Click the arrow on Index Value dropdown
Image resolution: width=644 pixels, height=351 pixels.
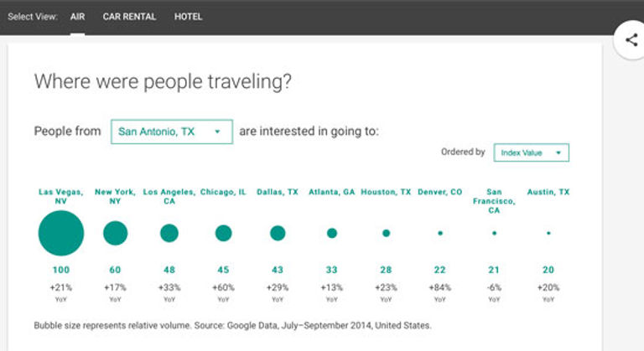coord(558,152)
